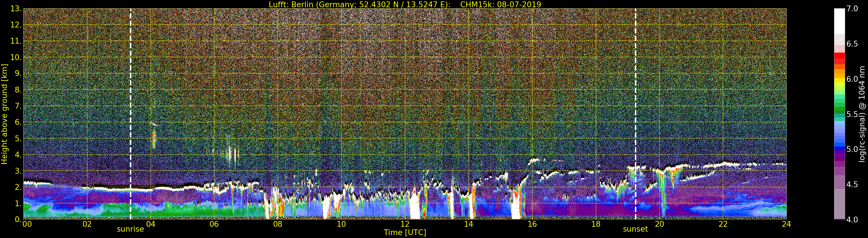Screen dimensions: 868x238
Task: Click the time axis tick label '08'
Action: 278,224
